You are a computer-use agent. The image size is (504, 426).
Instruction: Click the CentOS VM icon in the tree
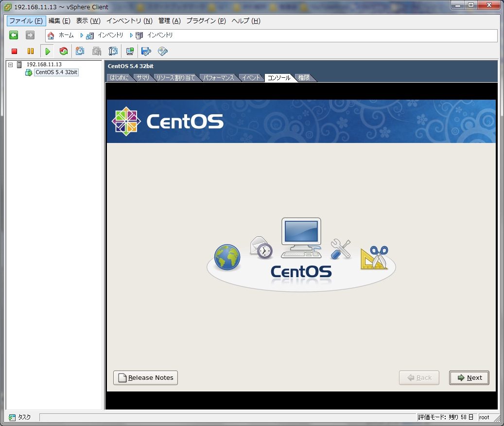point(29,72)
